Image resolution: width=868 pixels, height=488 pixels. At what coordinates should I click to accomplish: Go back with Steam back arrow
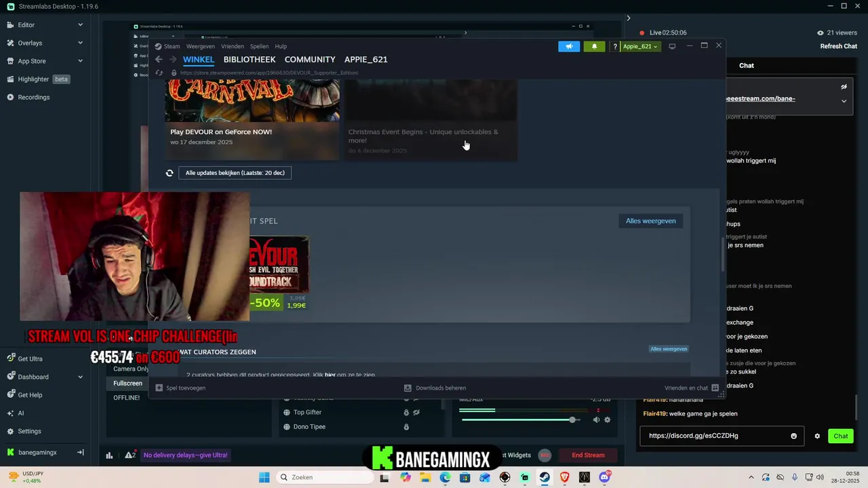point(159,60)
